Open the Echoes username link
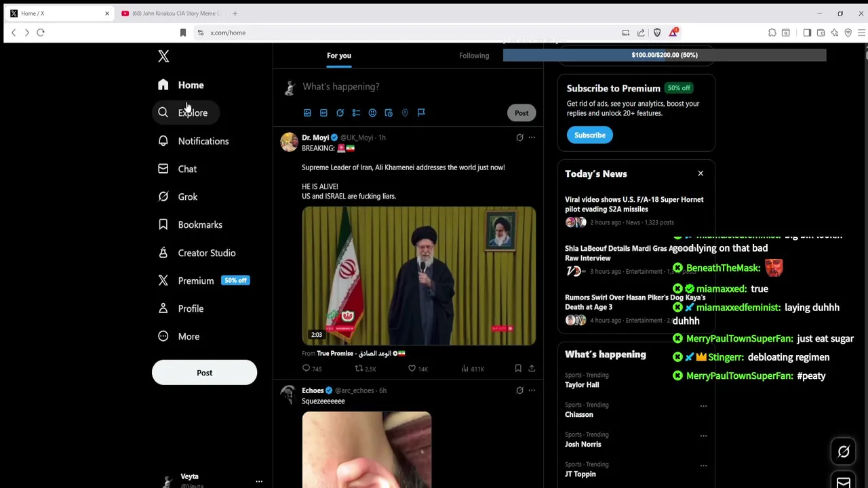 point(313,390)
